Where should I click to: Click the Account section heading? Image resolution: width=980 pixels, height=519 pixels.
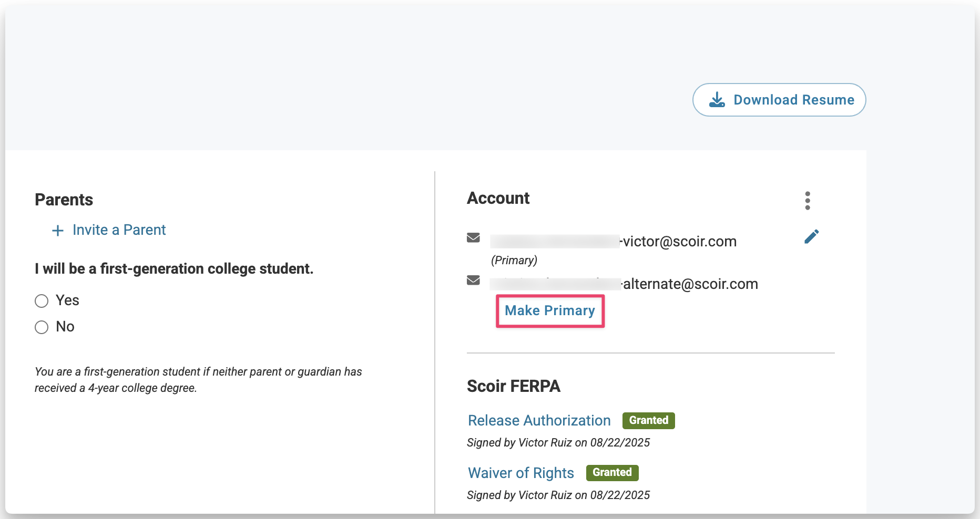coord(498,198)
